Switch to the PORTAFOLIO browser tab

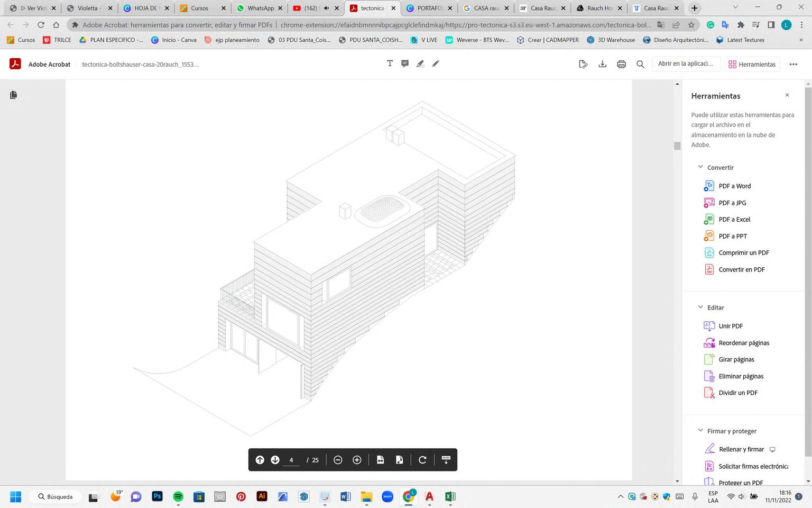point(428,8)
